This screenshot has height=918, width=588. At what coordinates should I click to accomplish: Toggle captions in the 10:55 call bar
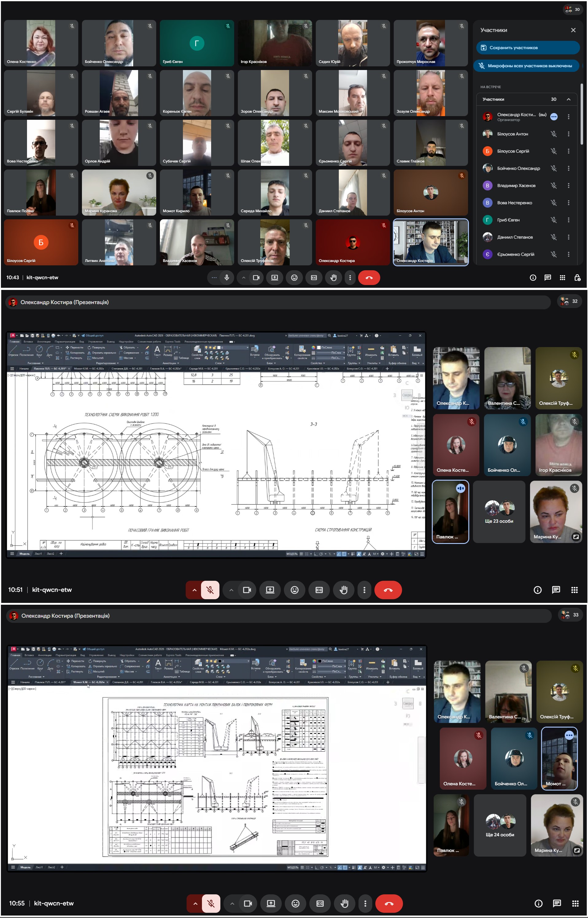click(320, 904)
